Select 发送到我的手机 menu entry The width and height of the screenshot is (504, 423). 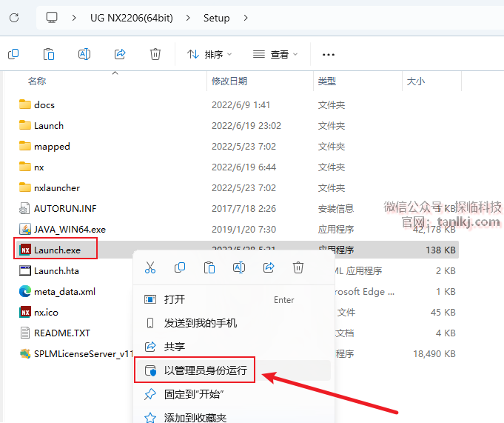pyautogui.click(x=200, y=323)
